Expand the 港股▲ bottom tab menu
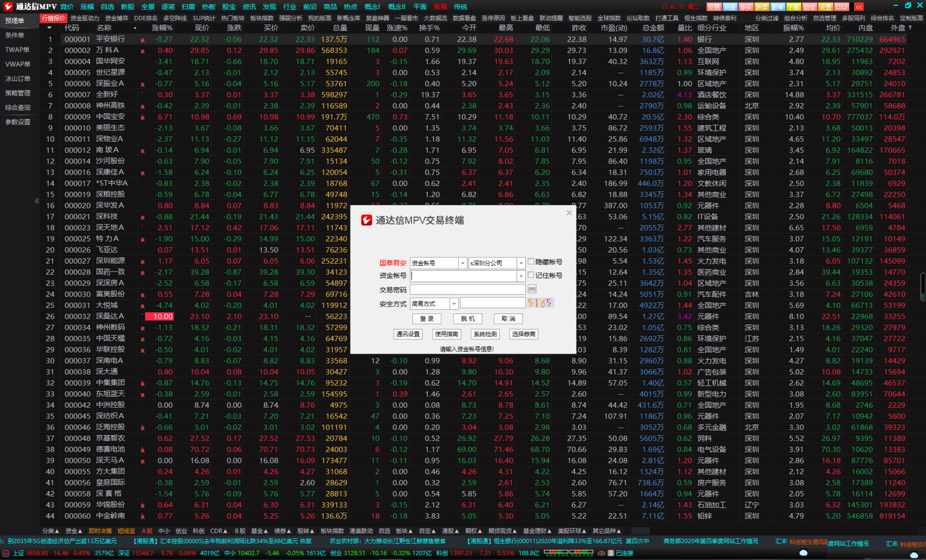This screenshot has height=560, width=926. coord(450,531)
